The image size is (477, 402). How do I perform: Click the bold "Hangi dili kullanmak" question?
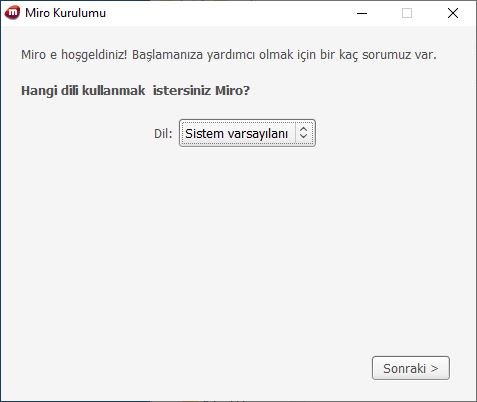pyautogui.click(x=83, y=90)
